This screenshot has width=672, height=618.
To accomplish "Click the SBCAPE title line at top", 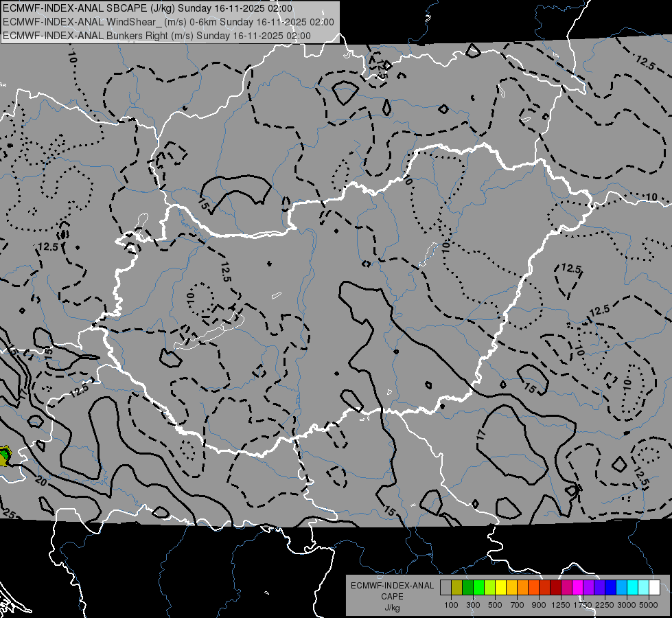I will pyautogui.click(x=148, y=8).
